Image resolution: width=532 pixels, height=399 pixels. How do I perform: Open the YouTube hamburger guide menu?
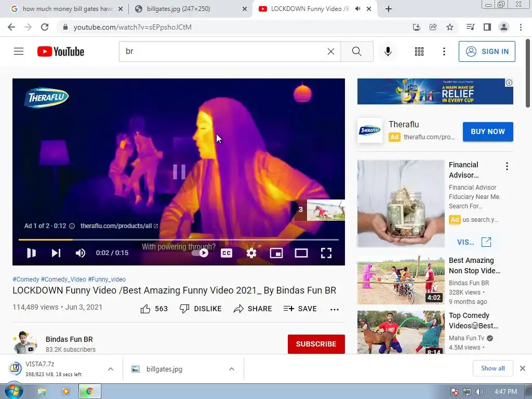click(19, 51)
